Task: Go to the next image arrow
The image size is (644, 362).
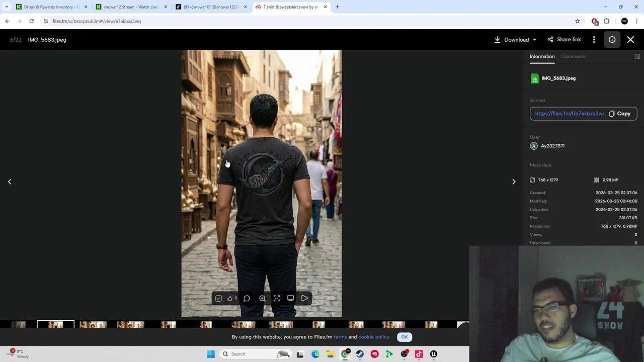Action: point(514,182)
